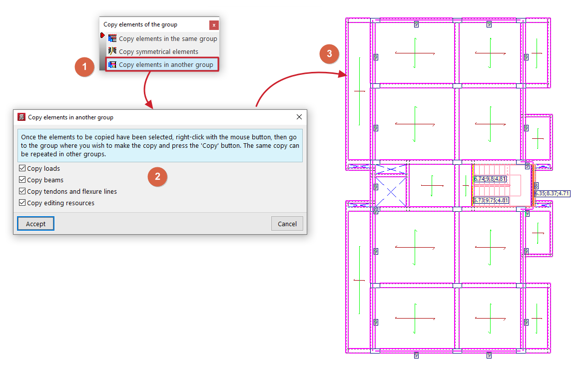Click the 'Copy elements of the group' title
The image size is (588, 365).
[140, 24]
